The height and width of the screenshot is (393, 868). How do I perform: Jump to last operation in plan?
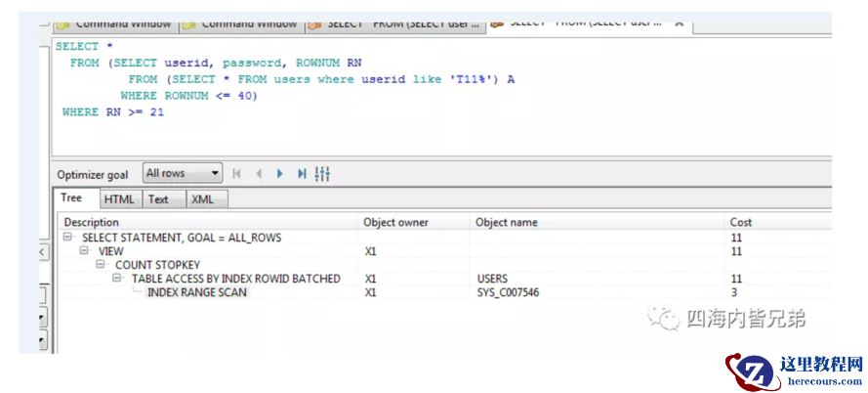click(302, 174)
